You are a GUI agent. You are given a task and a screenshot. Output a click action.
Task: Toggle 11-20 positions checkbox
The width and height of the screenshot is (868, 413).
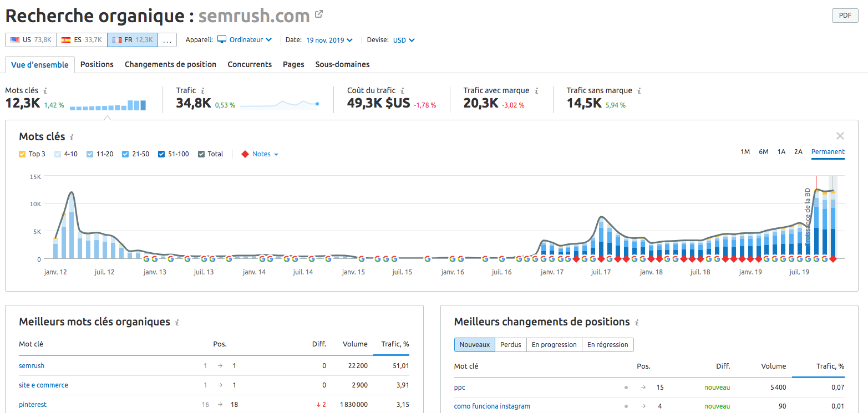[90, 154]
